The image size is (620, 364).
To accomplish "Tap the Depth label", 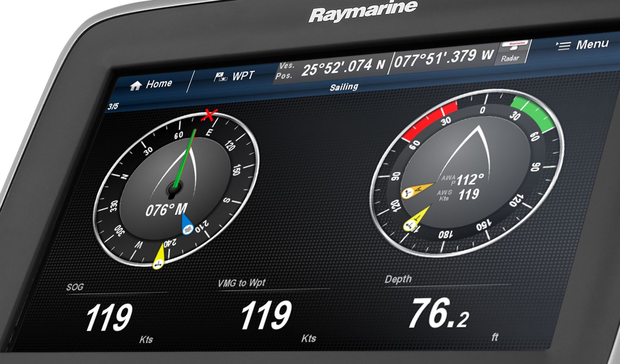I will pos(398,279).
